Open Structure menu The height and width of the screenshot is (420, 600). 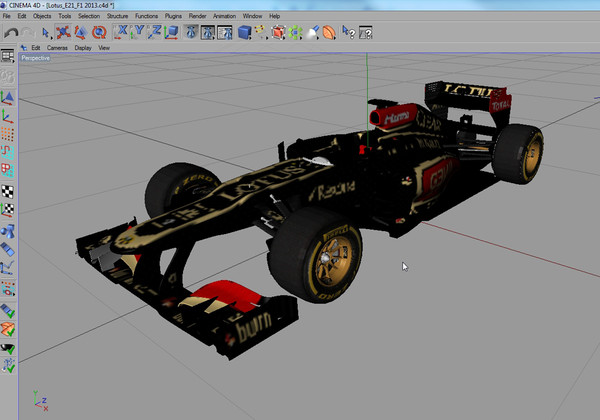click(x=117, y=16)
